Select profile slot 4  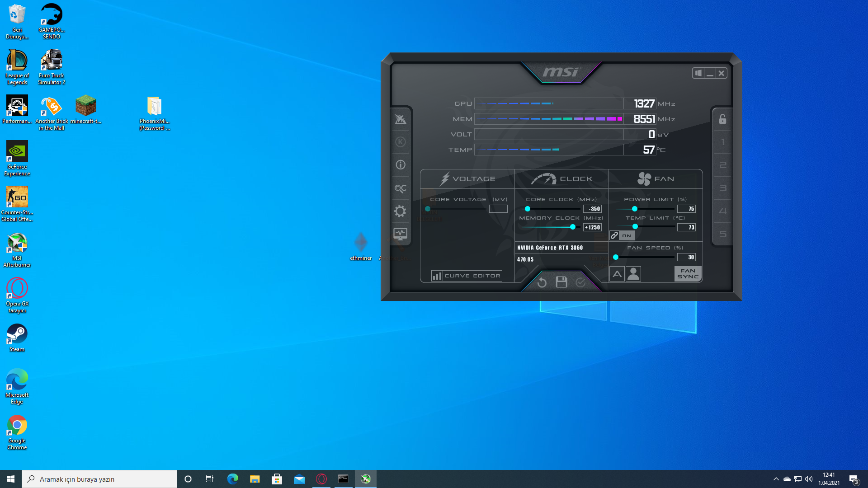click(x=722, y=211)
